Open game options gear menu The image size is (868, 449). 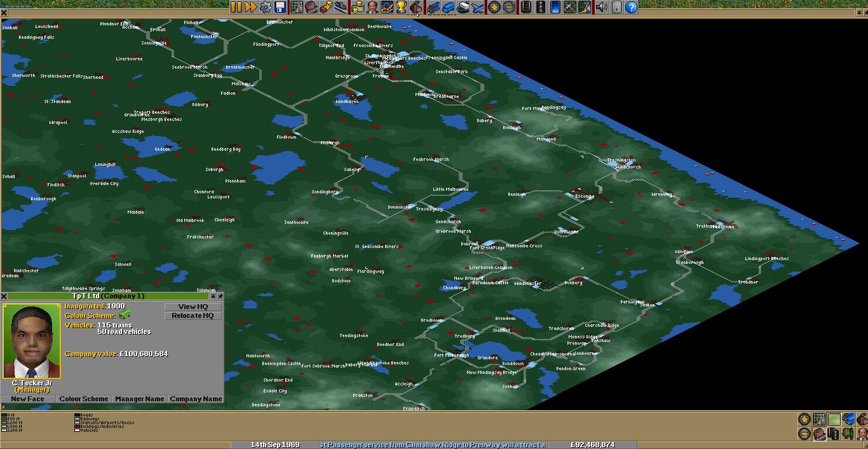(264, 7)
